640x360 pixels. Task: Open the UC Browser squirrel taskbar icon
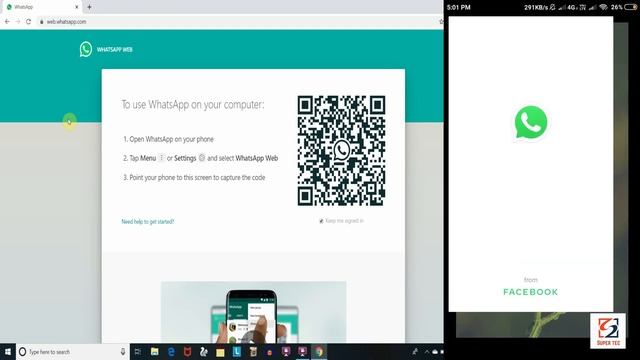tap(204, 352)
